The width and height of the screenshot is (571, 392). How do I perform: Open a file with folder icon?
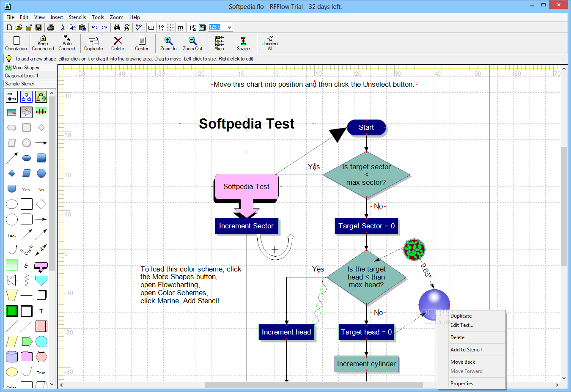click(x=19, y=27)
